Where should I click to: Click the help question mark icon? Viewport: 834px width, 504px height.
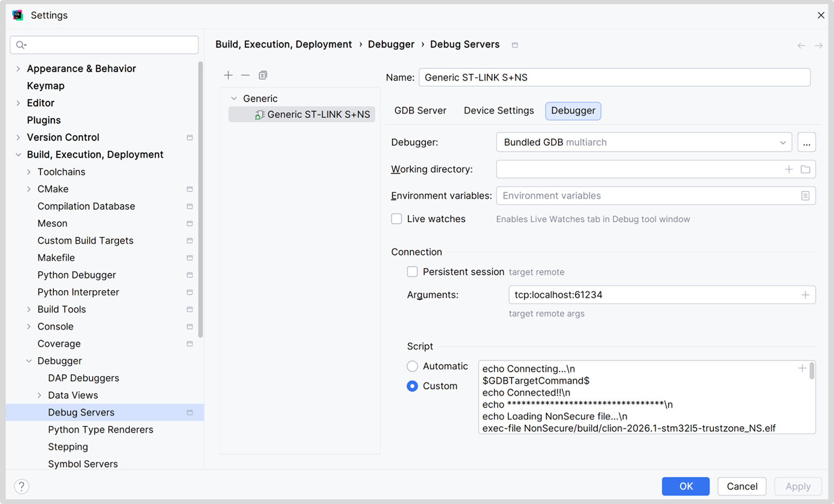click(21, 486)
